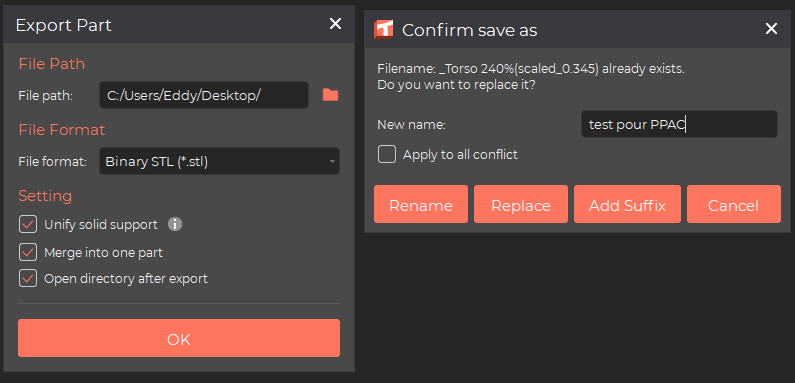Screen dimensions: 795x383
Task: Click into the New name field
Action: 679,124
